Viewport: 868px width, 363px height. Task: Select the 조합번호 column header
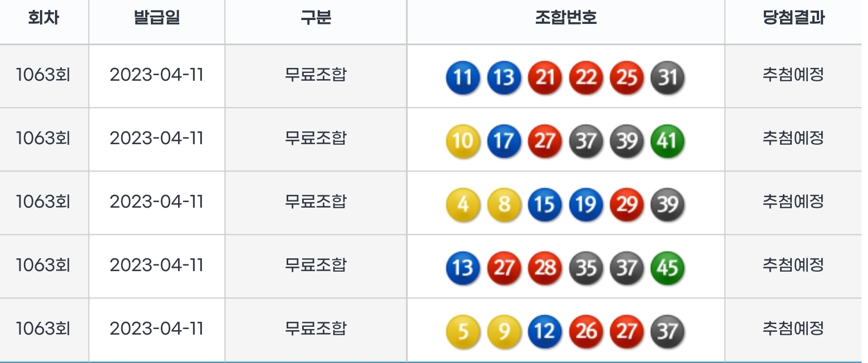565,18
